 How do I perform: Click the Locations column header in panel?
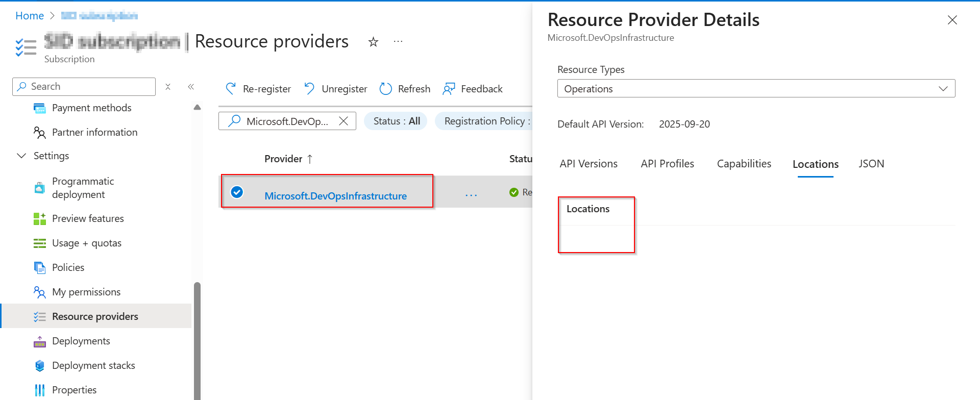(588, 209)
